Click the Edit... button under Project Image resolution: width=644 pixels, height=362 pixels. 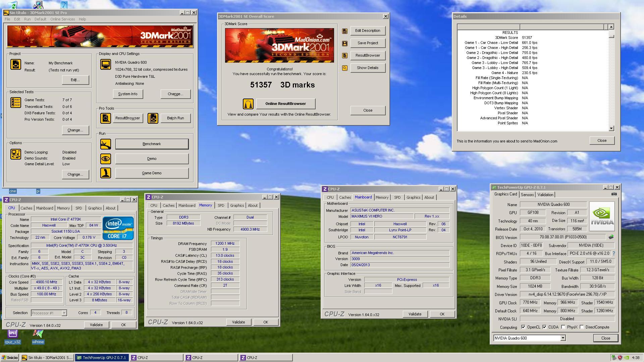click(x=75, y=80)
